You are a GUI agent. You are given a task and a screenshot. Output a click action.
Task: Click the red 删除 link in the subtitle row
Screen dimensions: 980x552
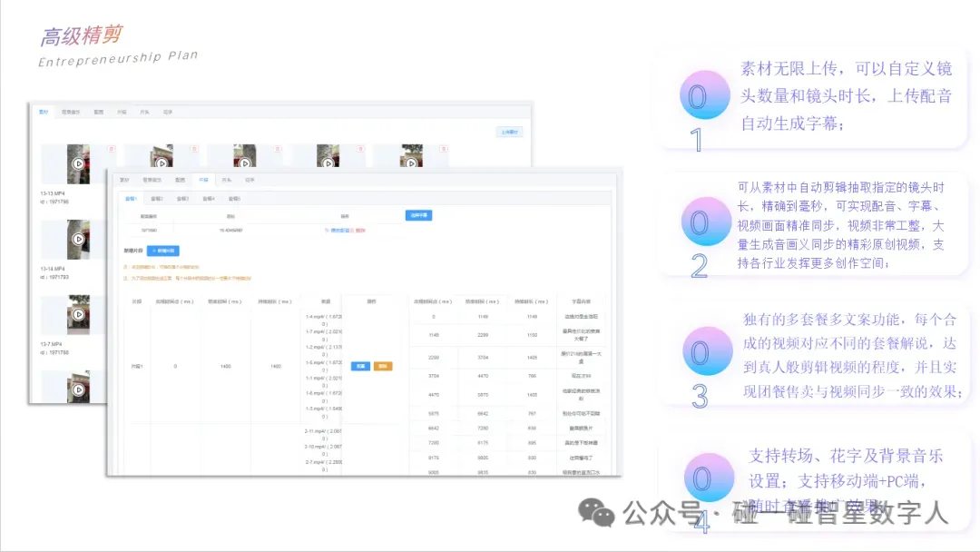[x=360, y=230]
